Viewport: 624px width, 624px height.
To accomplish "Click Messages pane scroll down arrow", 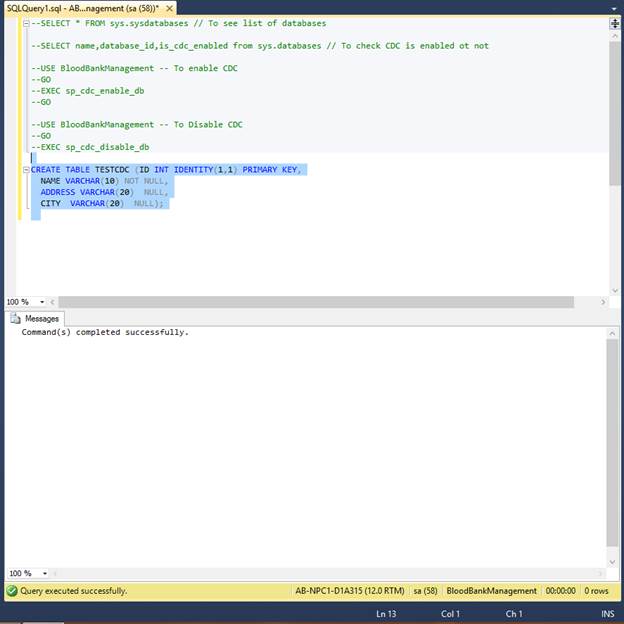I will tap(612, 562).
